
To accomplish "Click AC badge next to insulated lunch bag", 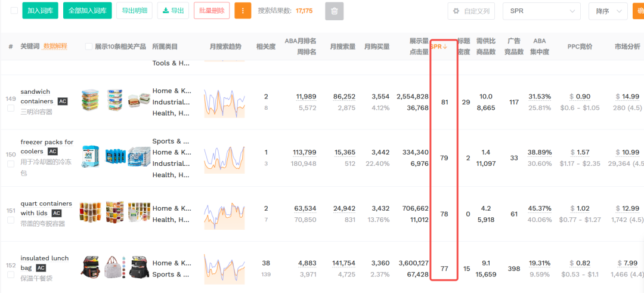I will (41, 268).
